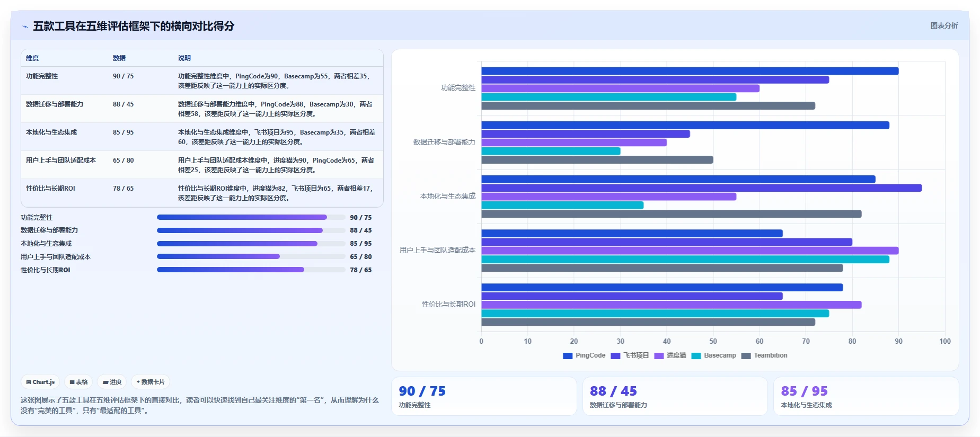Click the small icon before the card title
The width and height of the screenshot is (980, 437).
[x=25, y=26]
